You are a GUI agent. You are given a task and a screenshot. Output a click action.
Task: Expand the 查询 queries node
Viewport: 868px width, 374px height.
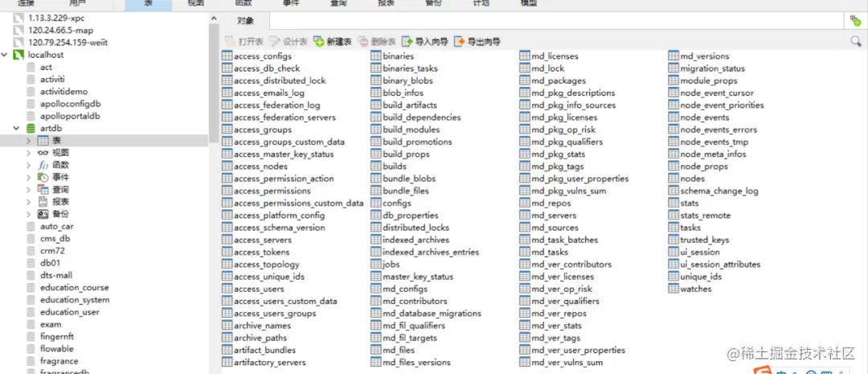tap(29, 190)
